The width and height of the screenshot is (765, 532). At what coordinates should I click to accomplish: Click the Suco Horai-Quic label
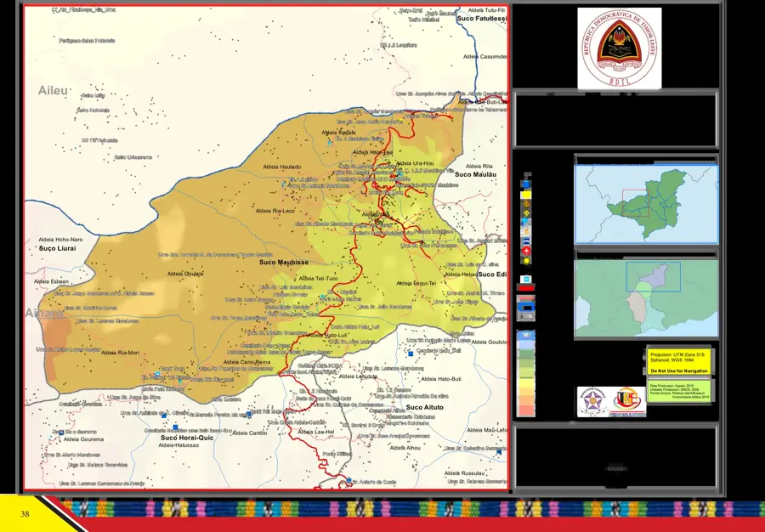[187, 438]
